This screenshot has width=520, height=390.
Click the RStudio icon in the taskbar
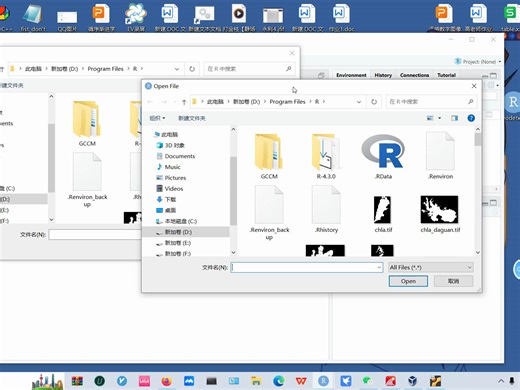(x=323, y=380)
